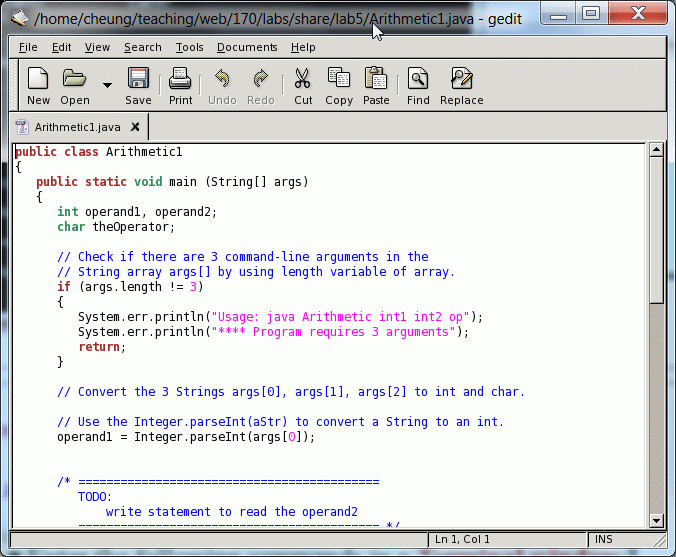Click the 'Program requires 3 arguments' line
The height and width of the screenshot is (557, 676).
point(273,332)
